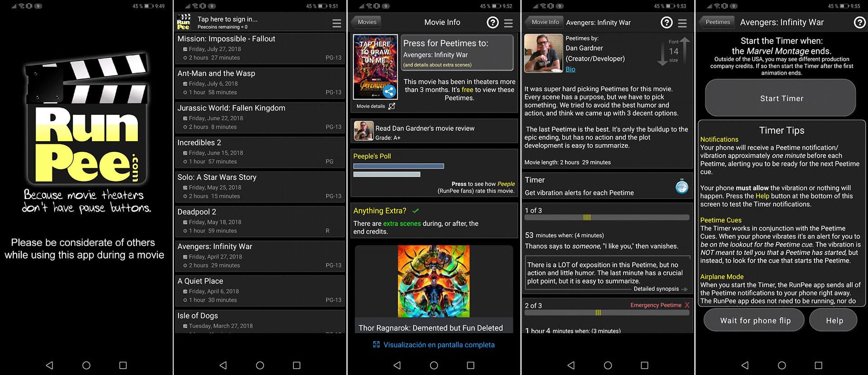Tap the Help button at the bottom of the timer screen

(x=834, y=320)
